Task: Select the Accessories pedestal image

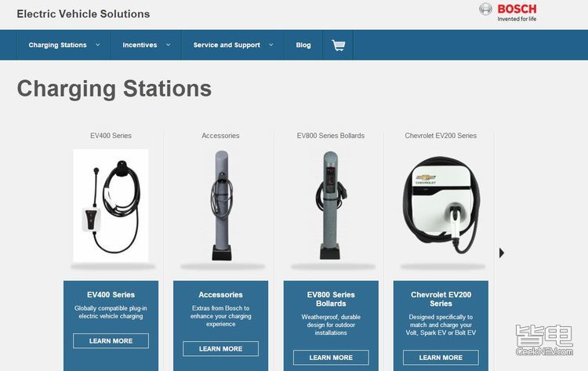Action: coord(220,206)
